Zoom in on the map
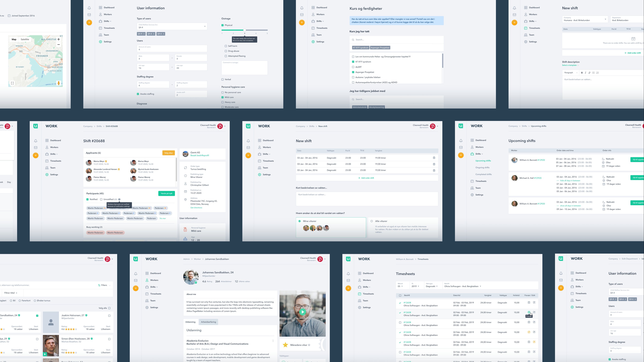 click(58, 39)
